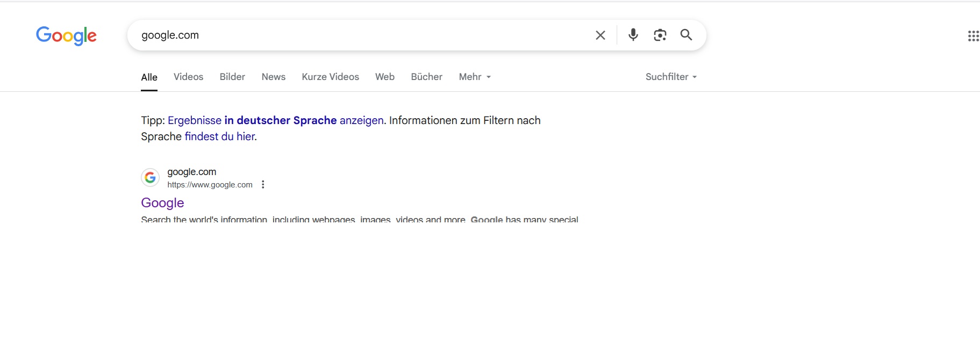Viewport: 980px width, 348px height.
Task: Select the Web tab
Action: (385, 77)
